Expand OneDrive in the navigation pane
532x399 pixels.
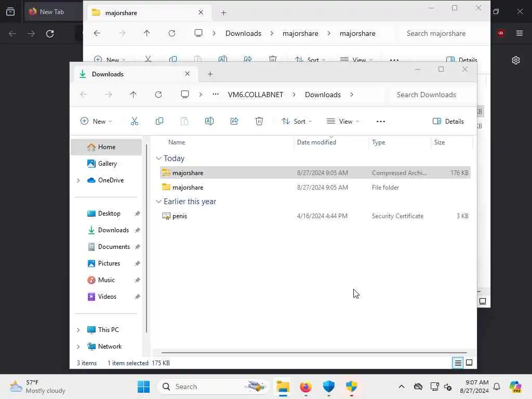78,180
